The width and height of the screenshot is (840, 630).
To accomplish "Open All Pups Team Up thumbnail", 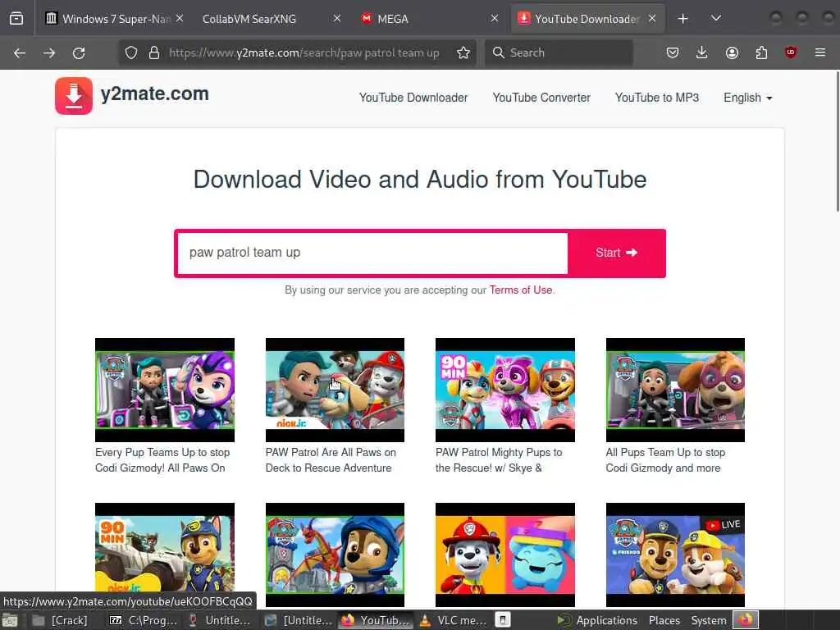I will (x=675, y=390).
